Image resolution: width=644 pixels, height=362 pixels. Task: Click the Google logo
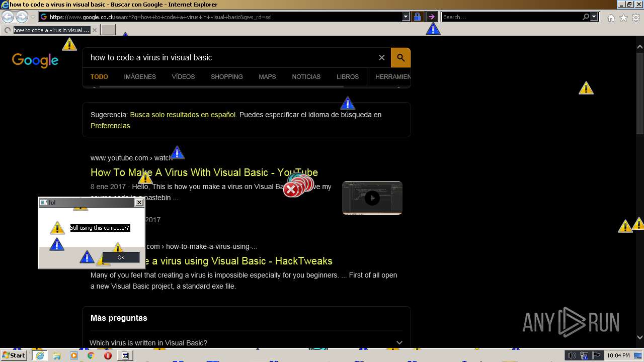pyautogui.click(x=35, y=61)
